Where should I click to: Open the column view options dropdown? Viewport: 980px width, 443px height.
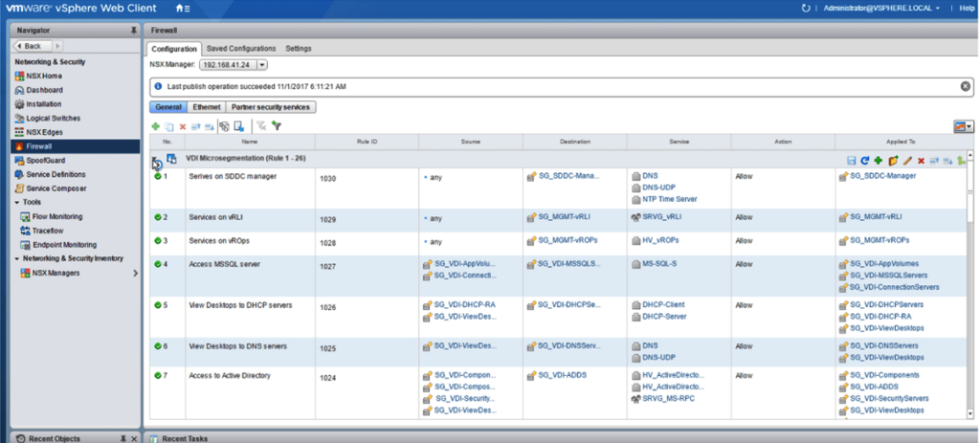tap(964, 126)
